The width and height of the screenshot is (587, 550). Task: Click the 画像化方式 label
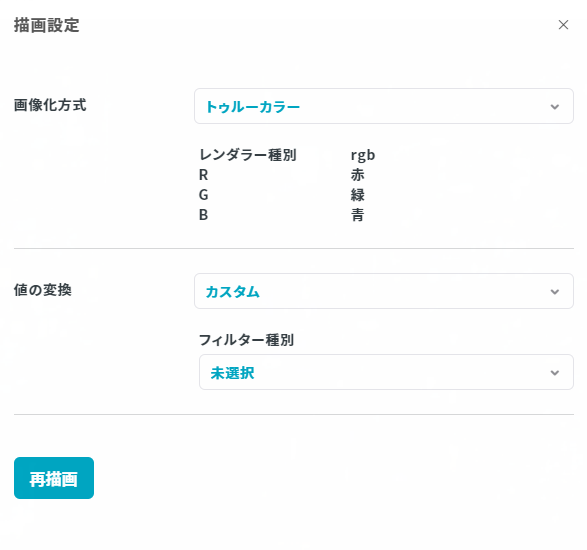(x=50, y=105)
